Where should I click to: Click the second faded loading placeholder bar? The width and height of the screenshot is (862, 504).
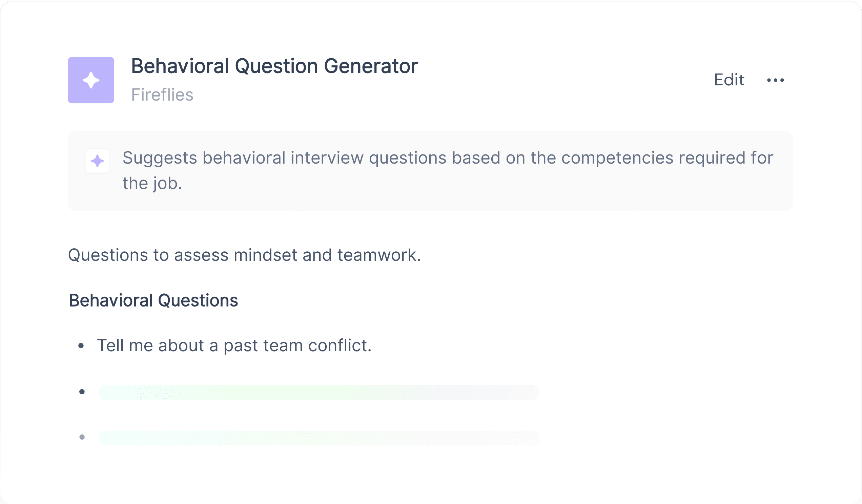[x=319, y=438]
